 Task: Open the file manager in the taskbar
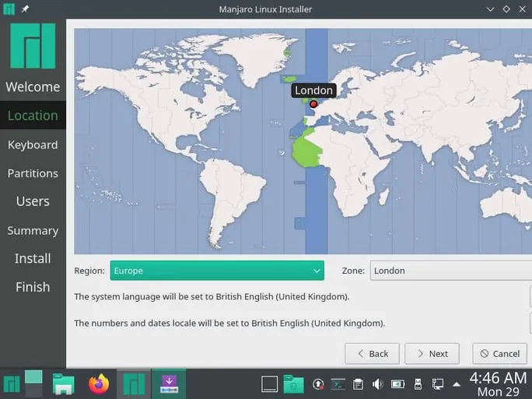[x=63, y=384]
